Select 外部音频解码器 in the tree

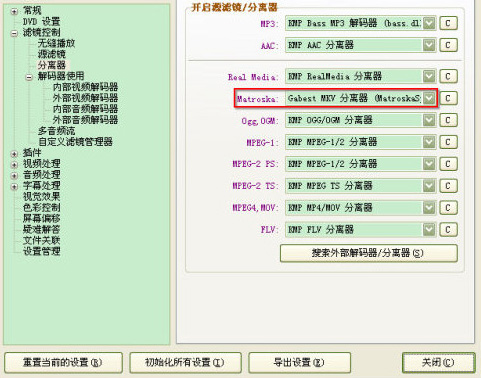click(x=85, y=120)
